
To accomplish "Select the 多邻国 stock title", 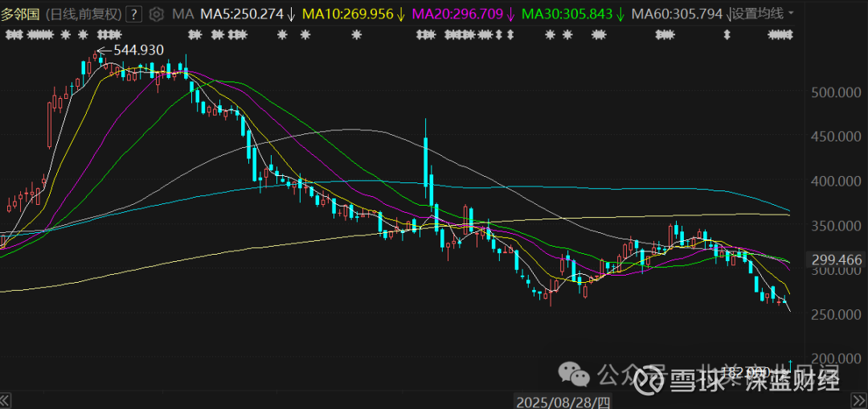I will click(20, 14).
